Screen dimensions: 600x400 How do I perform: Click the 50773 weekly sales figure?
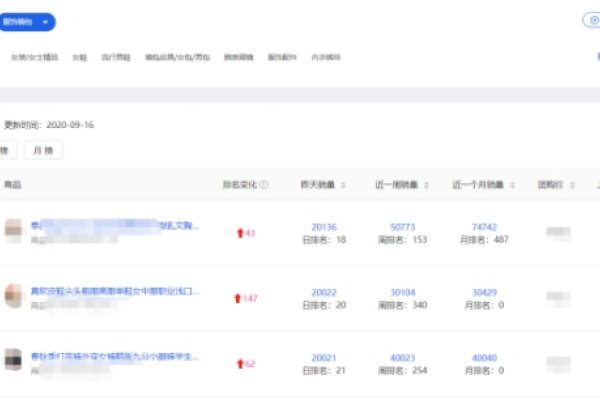tap(402, 227)
